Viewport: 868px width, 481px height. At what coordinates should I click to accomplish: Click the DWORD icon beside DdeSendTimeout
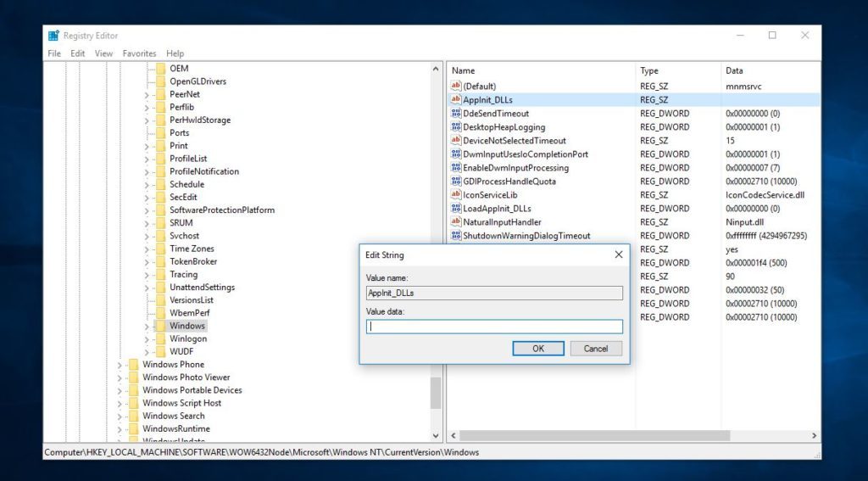(455, 113)
